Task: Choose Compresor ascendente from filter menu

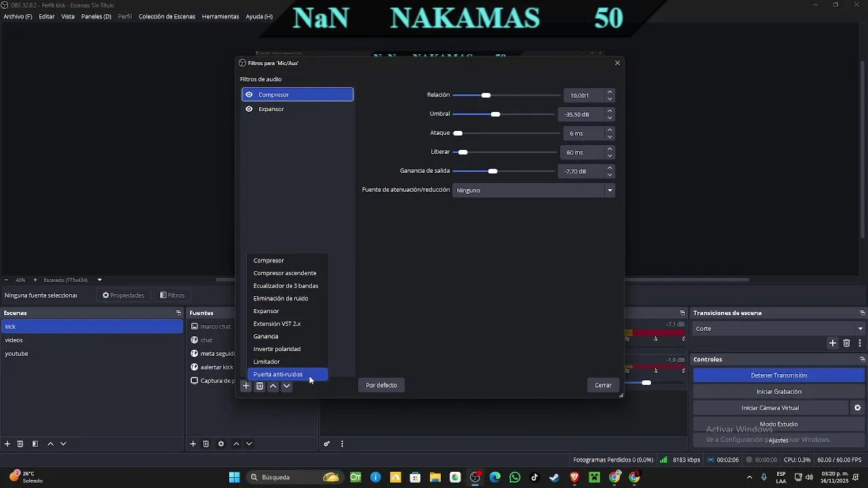Action: click(287, 273)
